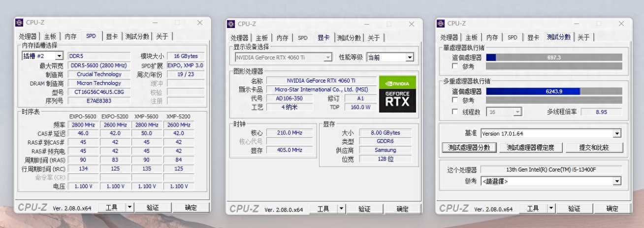
Task: Click the 13th Gen Intel Core i5-13400F field
Action: (551, 170)
